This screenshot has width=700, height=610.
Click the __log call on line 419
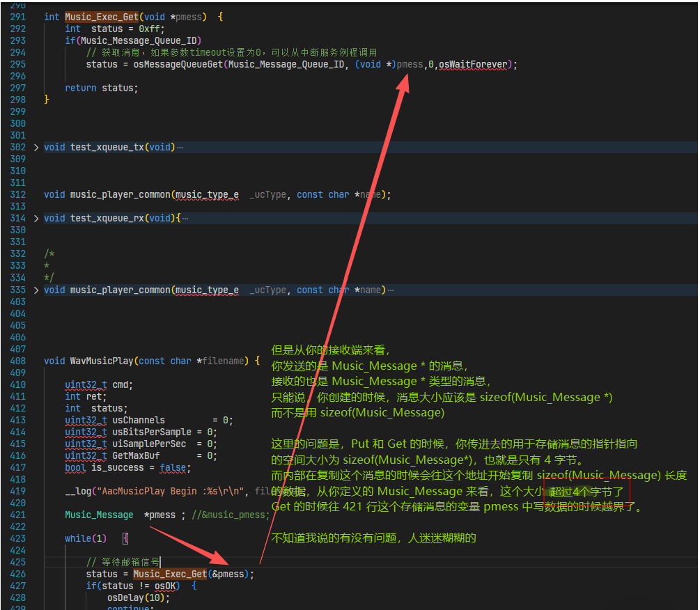[78, 491]
